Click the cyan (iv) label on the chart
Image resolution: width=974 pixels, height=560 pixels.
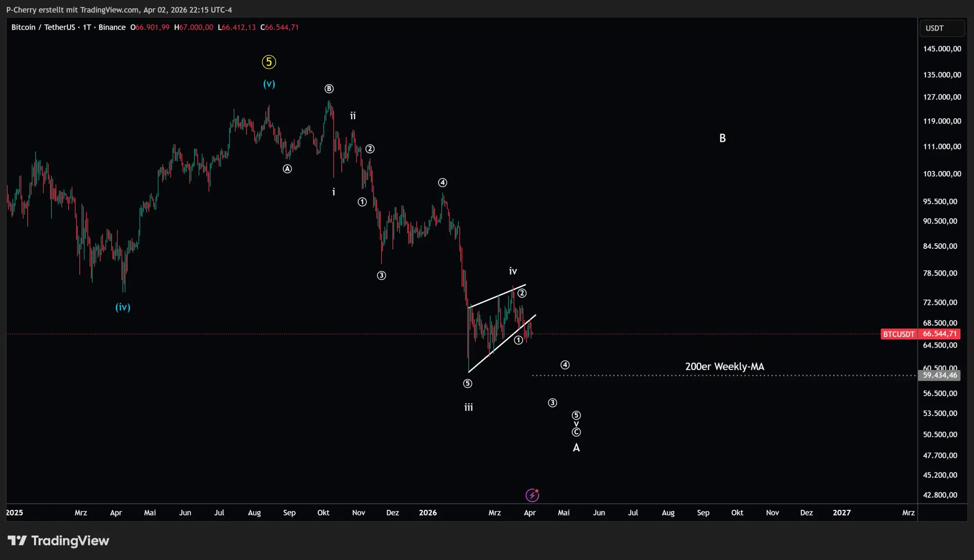122,307
